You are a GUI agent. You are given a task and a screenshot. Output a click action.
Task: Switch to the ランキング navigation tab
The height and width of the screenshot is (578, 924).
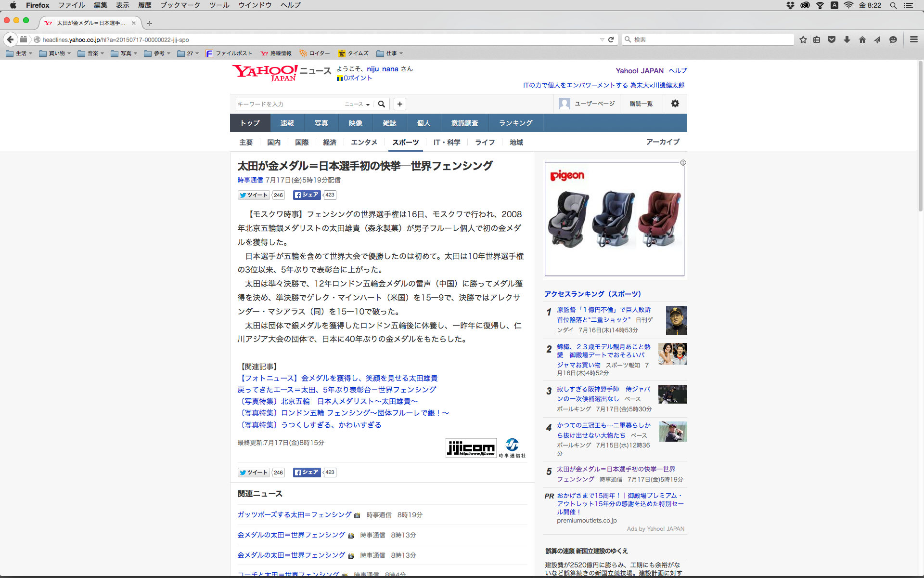pyautogui.click(x=515, y=123)
